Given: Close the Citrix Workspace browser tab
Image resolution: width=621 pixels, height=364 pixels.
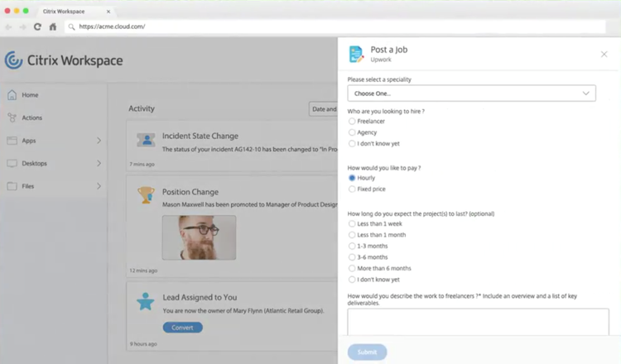Looking at the screenshot, I should tap(108, 12).
